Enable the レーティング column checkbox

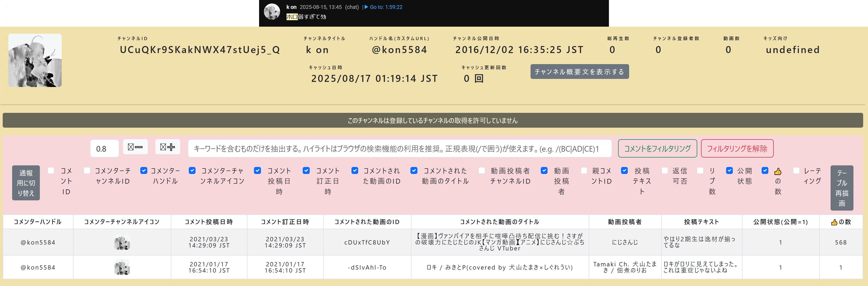click(796, 171)
